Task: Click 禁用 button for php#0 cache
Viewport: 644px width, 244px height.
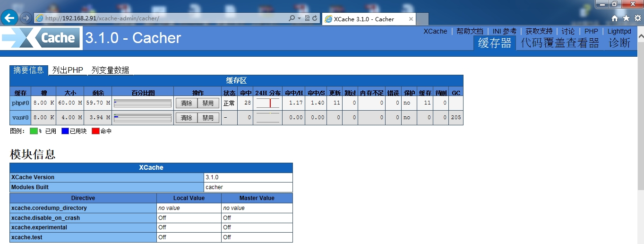Action: coord(208,103)
